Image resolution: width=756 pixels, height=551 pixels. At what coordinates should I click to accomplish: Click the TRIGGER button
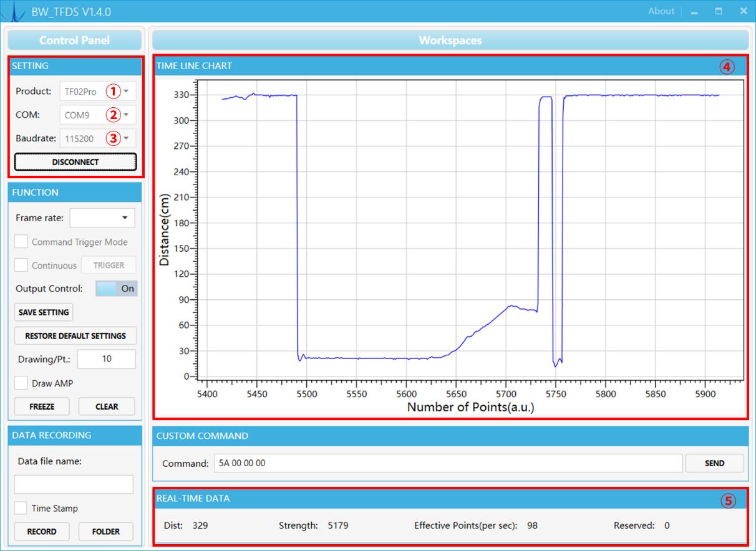[x=109, y=266]
